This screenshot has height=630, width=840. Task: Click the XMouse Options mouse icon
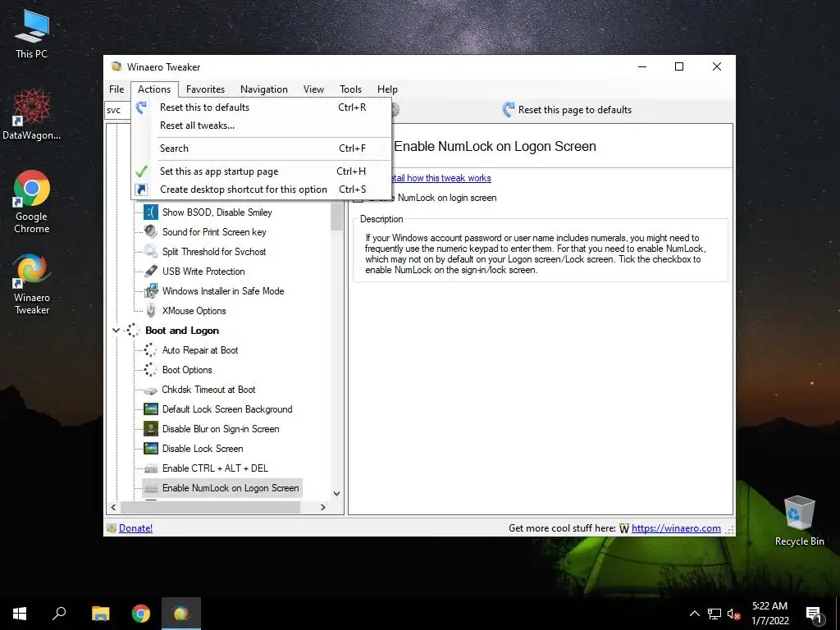pyautogui.click(x=151, y=311)
